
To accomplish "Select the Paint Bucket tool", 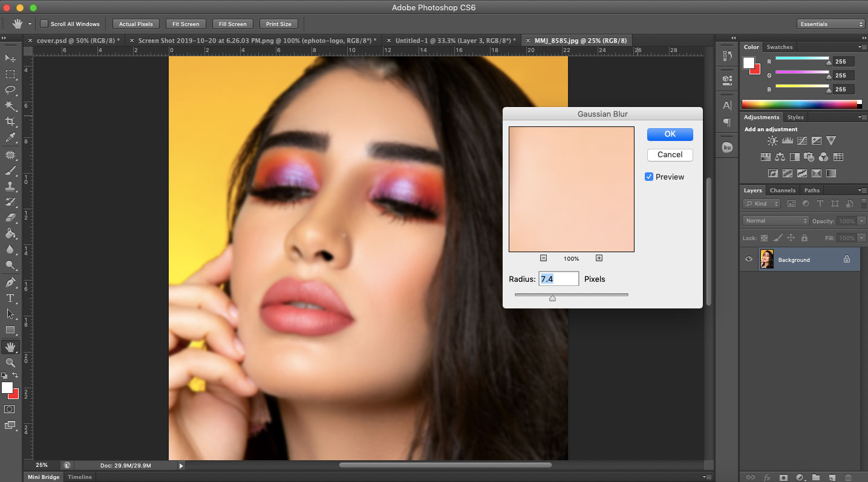I will click(x=10, y=233).
